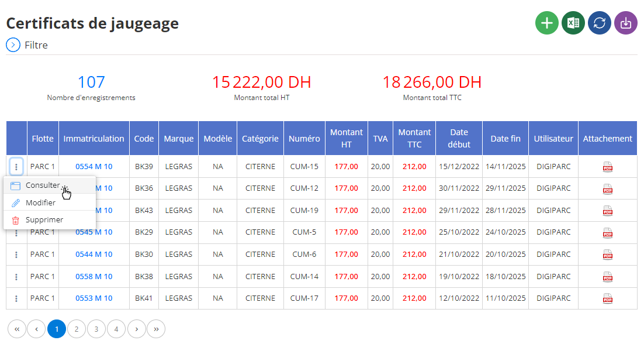Expand the Filtre section

coord(13,45)
